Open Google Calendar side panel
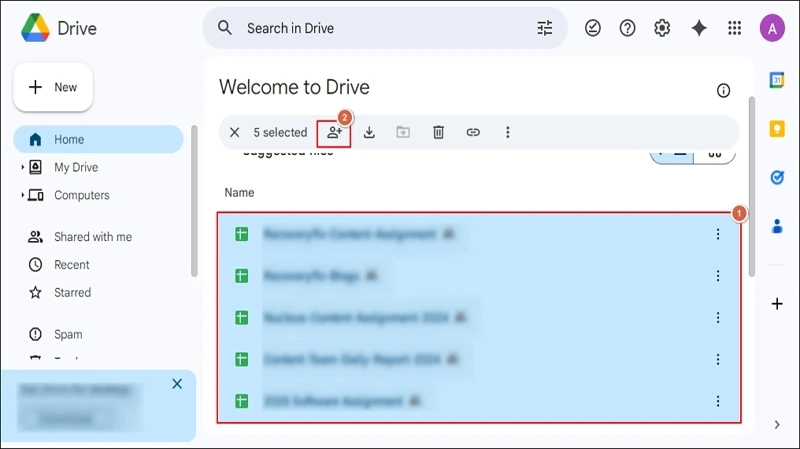Viewport: 800px width, 449px height. 777,80
